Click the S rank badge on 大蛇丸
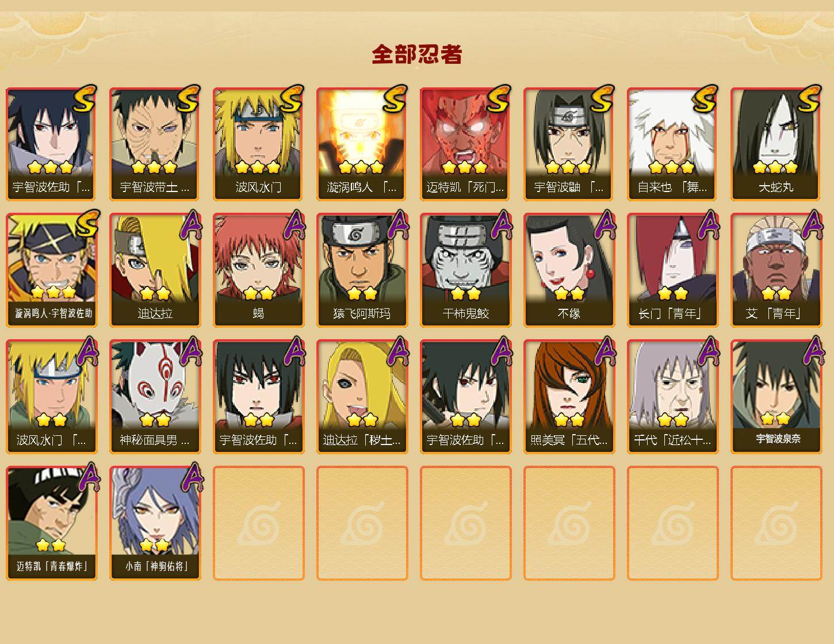This screenshot has height=644, width=834. (809, 98)
